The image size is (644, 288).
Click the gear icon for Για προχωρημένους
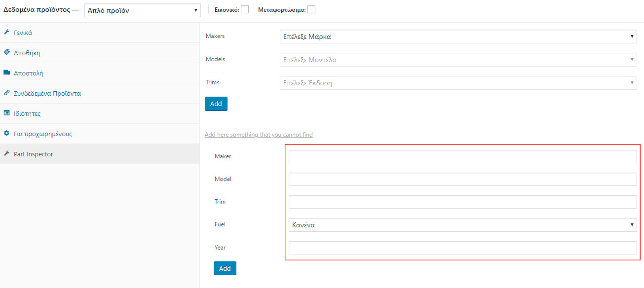pyautogui.click(x=6, y=134)
